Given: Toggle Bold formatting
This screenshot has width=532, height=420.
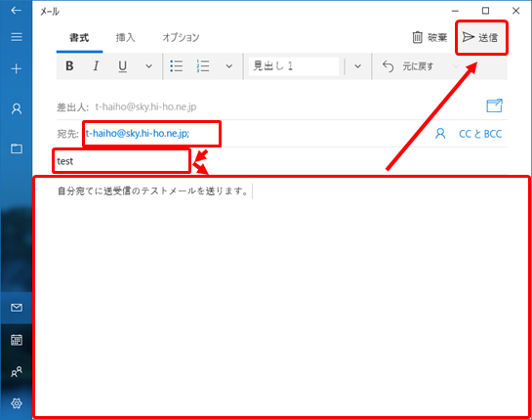Looking at the screenshot, I should point(69,65).
